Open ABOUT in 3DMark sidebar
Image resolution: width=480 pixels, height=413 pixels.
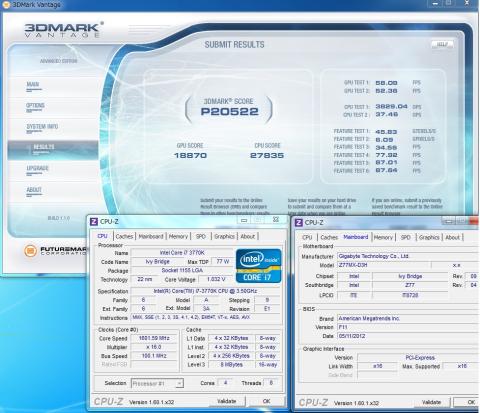34,190
